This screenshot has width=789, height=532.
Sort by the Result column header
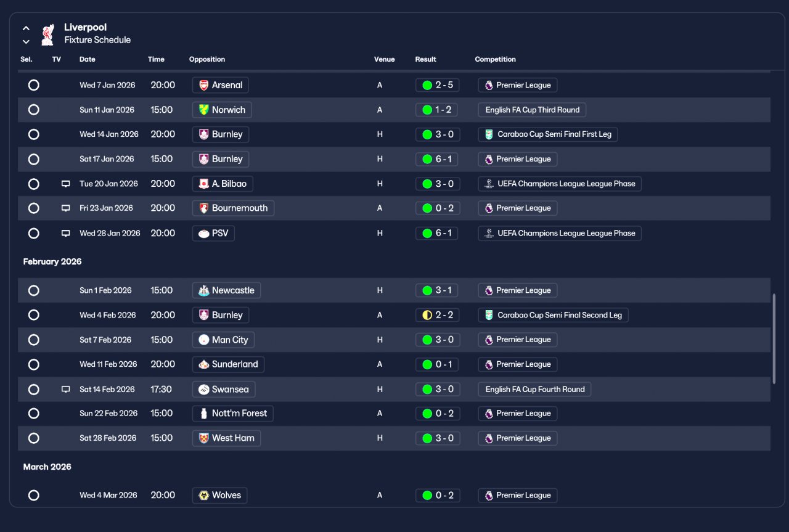click(x=425, y=60)
